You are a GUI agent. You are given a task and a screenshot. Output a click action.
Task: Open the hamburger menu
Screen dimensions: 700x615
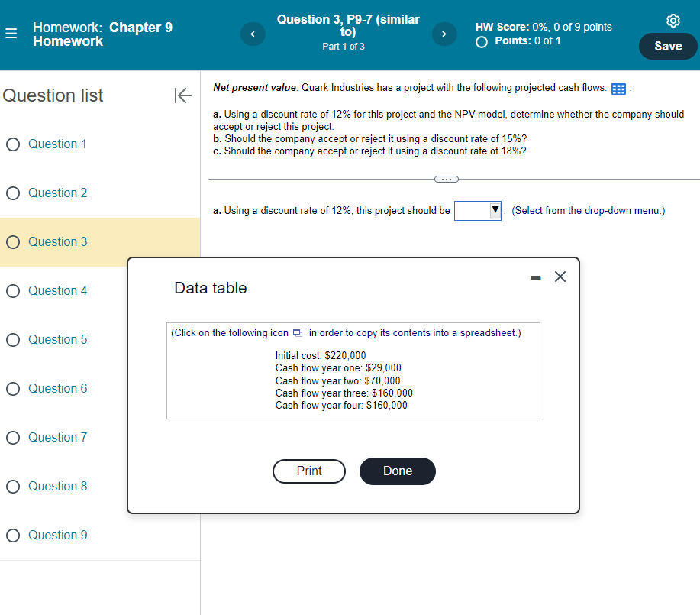click(11, 34)
